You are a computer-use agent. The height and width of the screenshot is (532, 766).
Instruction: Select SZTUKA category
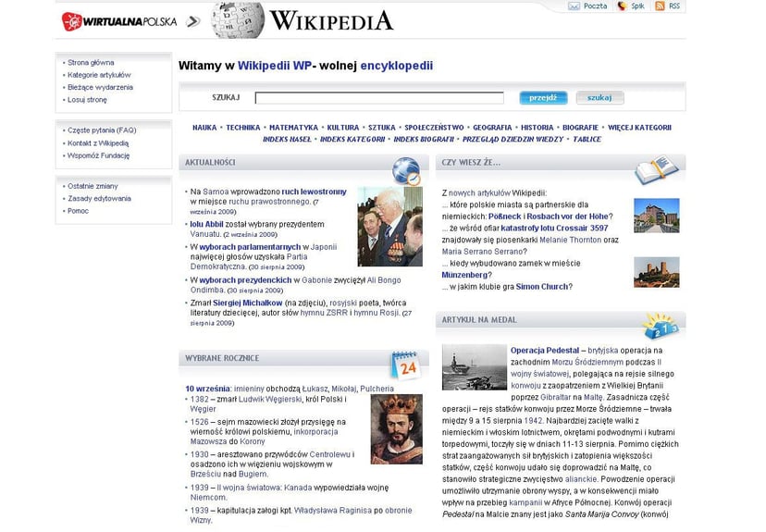(382, 128)
